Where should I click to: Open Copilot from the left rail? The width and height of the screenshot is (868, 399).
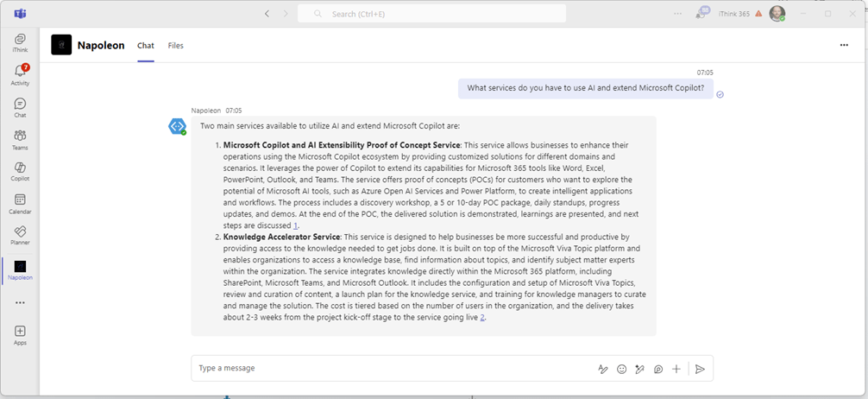(x=19, y=170)
